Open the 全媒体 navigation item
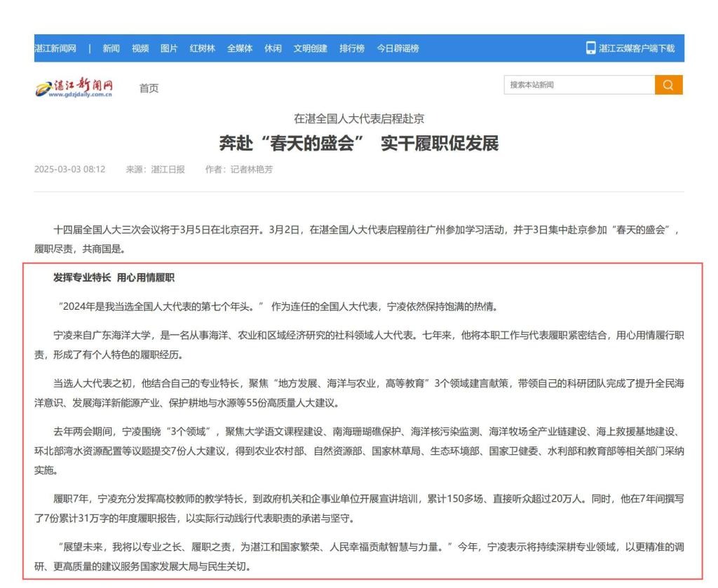The image size is (718, 588). pyautogui.click(x=240, y=48)
